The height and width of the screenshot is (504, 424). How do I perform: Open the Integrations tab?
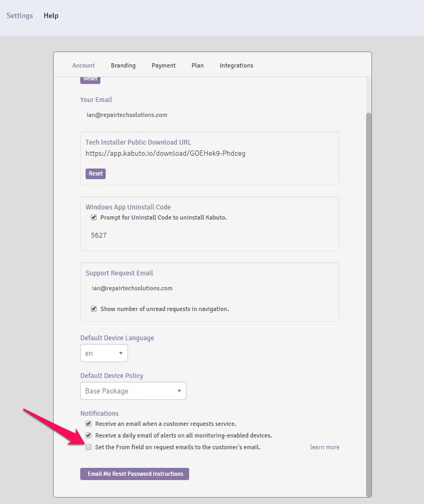(236, 65)
